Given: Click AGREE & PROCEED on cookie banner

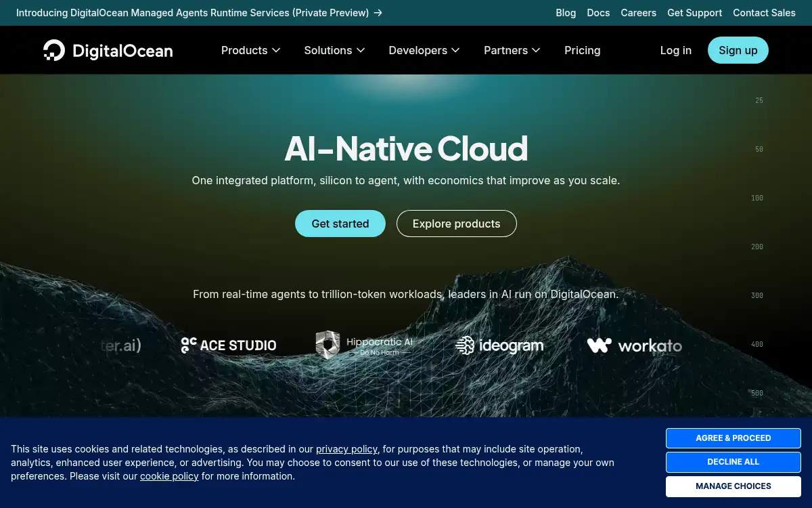Looking at the screenshot, I should pyautogui.click(x=734, y=438).
